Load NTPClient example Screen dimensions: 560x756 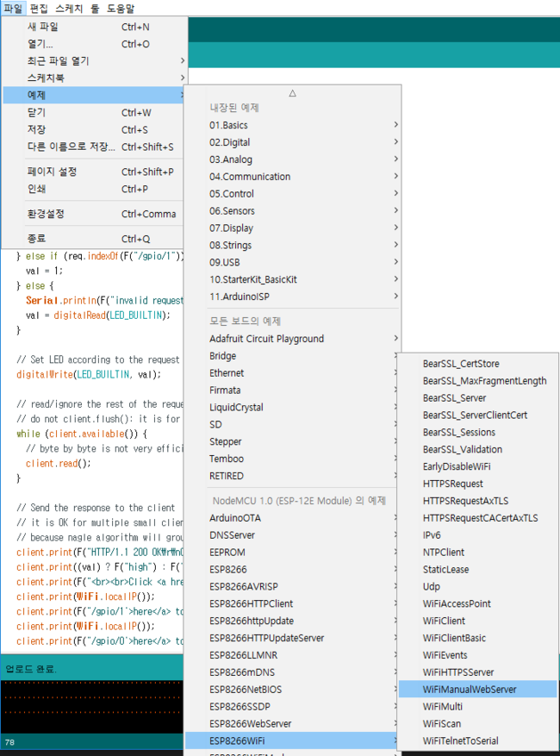pos(477,552)
